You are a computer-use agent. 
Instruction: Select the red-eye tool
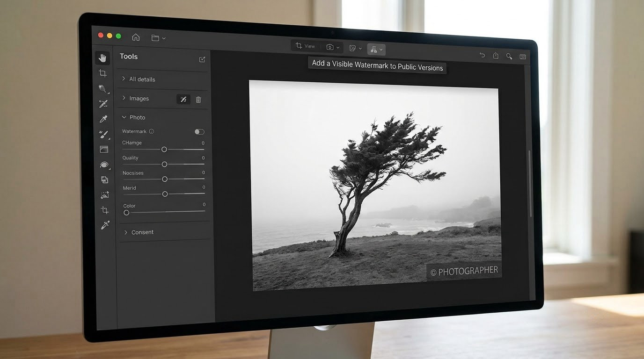click(x=104, y=165)
